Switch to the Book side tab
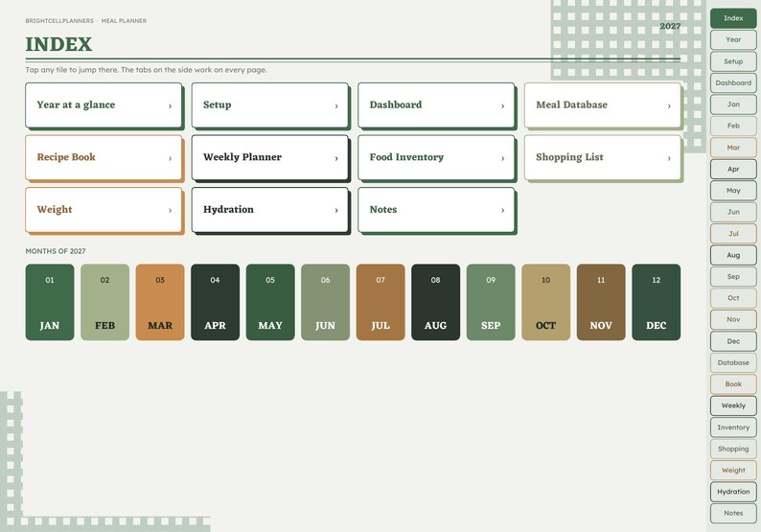 click(x=733, y=384)
